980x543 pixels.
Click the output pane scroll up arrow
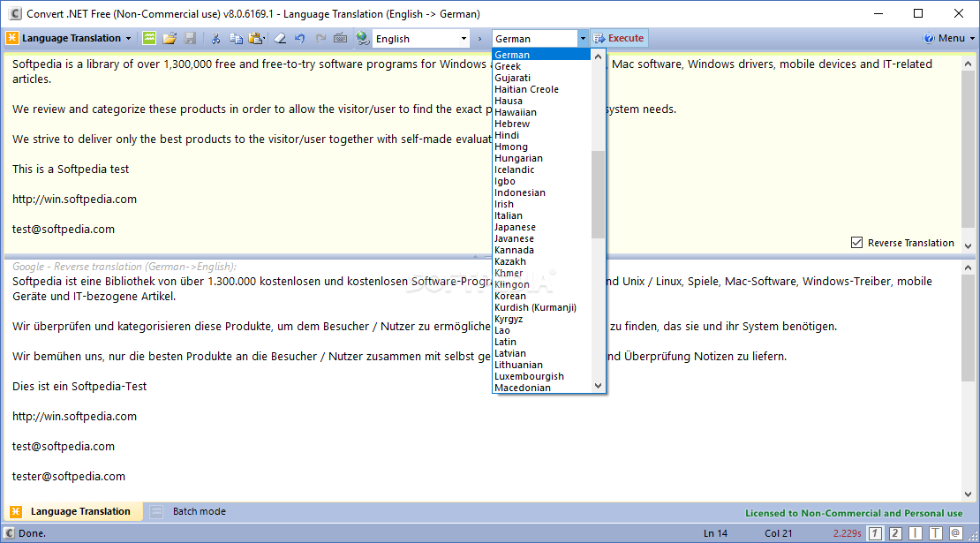969,267
